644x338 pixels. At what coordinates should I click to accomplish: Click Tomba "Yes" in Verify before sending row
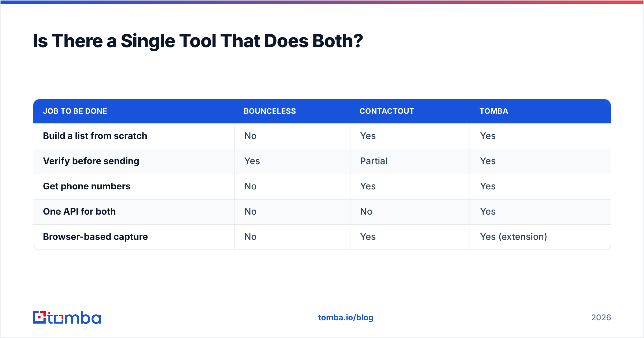coord(488,161)
